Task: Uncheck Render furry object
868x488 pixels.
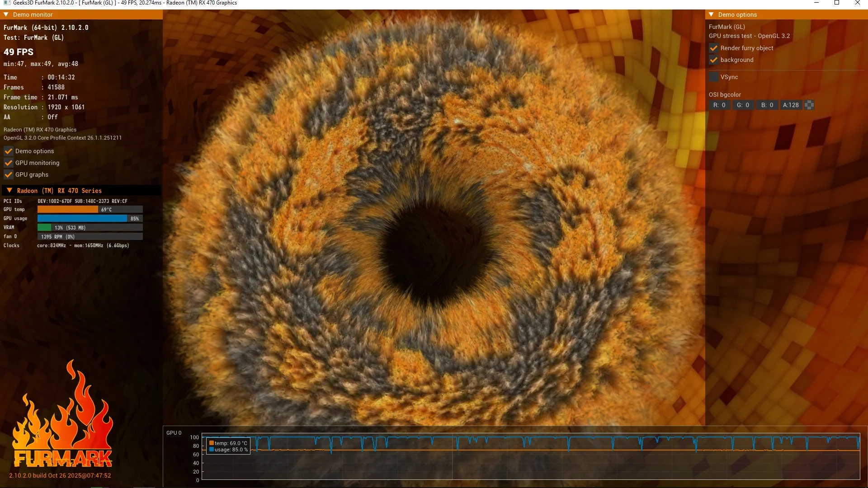Action: 714,48
